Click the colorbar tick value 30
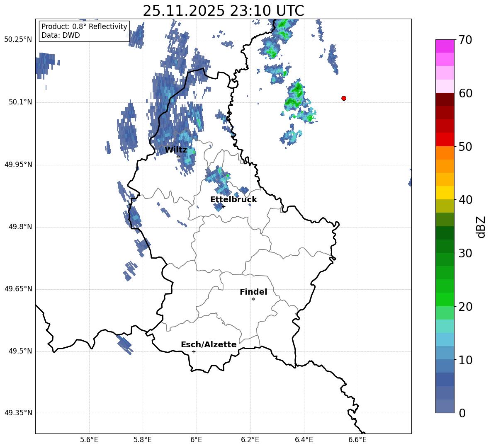The image size is (491, 448). 465,253
